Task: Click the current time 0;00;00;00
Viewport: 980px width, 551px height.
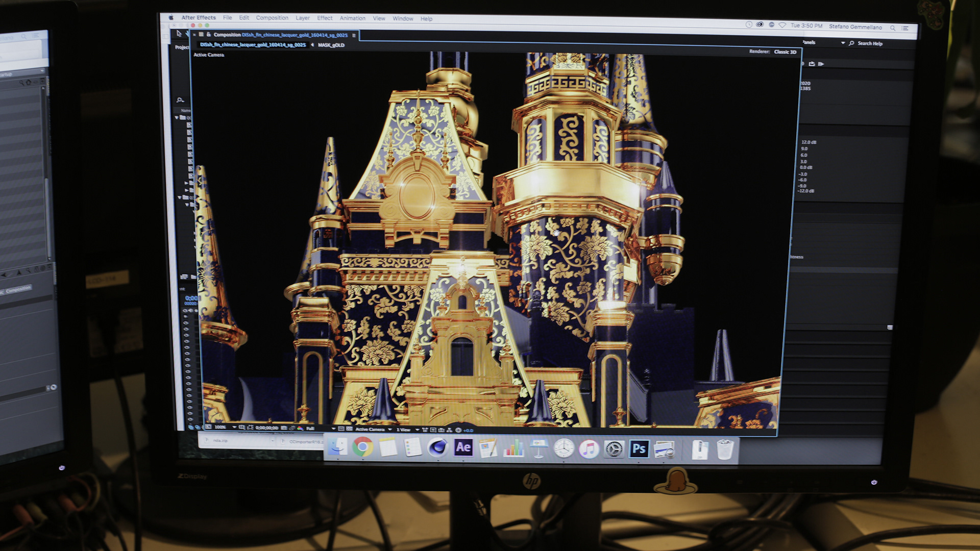Action: click(266, 428)
